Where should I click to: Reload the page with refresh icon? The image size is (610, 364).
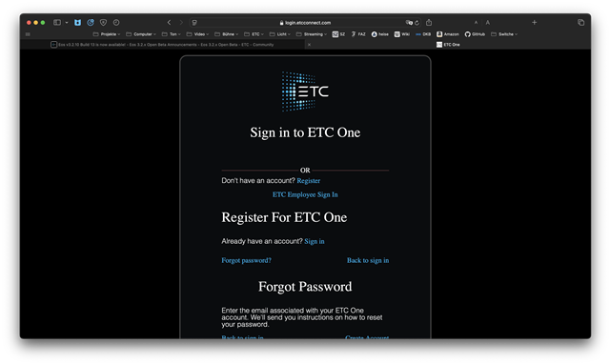(417, 23)
